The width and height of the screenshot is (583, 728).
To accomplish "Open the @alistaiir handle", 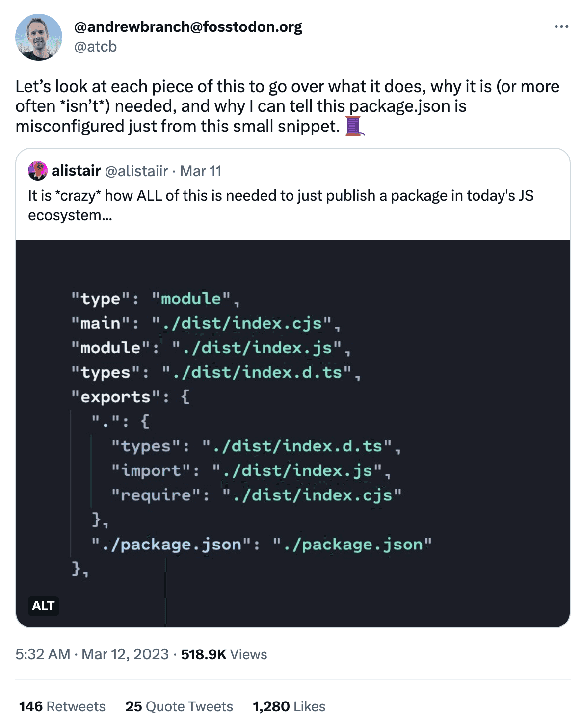I will (x=136, y=171).
